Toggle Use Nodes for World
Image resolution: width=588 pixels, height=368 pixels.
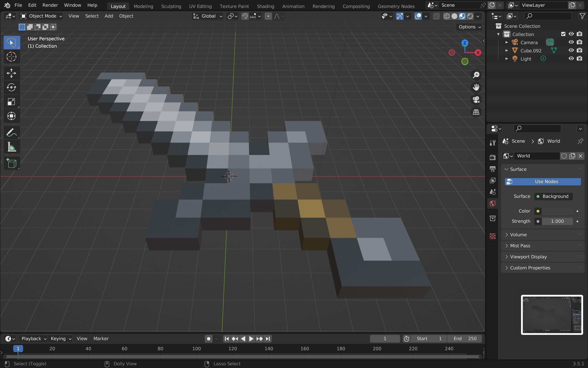(543, 182)
